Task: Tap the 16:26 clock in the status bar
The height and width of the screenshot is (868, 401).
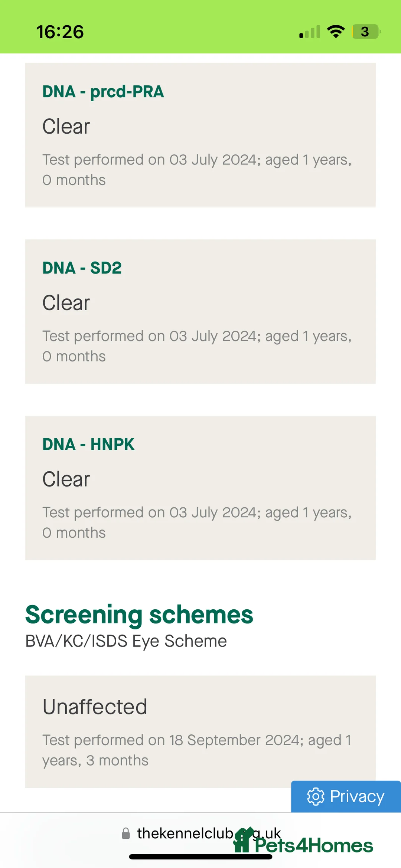Action: (60, 32)
